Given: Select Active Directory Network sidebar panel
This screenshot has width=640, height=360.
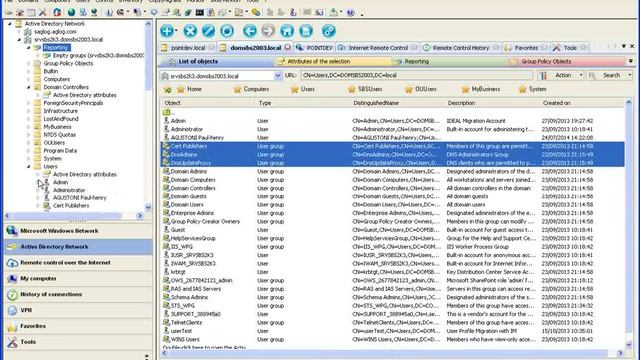Looking at the screenshot, I should (78, 247).
